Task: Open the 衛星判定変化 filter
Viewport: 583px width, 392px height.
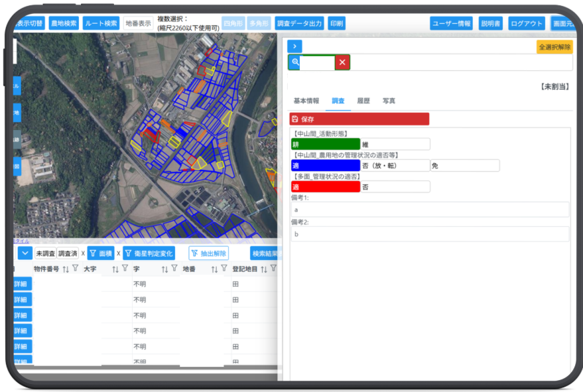Action: [x=149, y=253]
